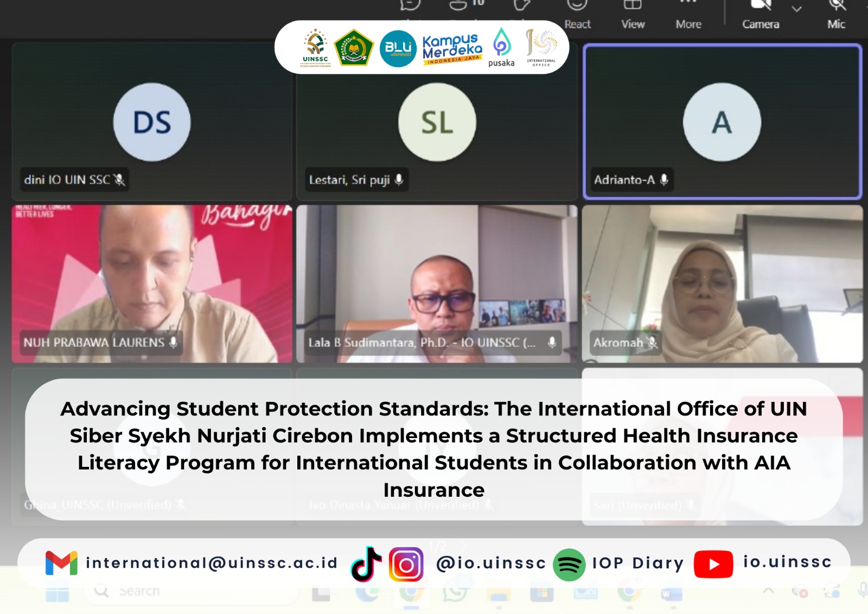Click the Instagram logo icon
868x614 pixels.
[x=406, y=565]
